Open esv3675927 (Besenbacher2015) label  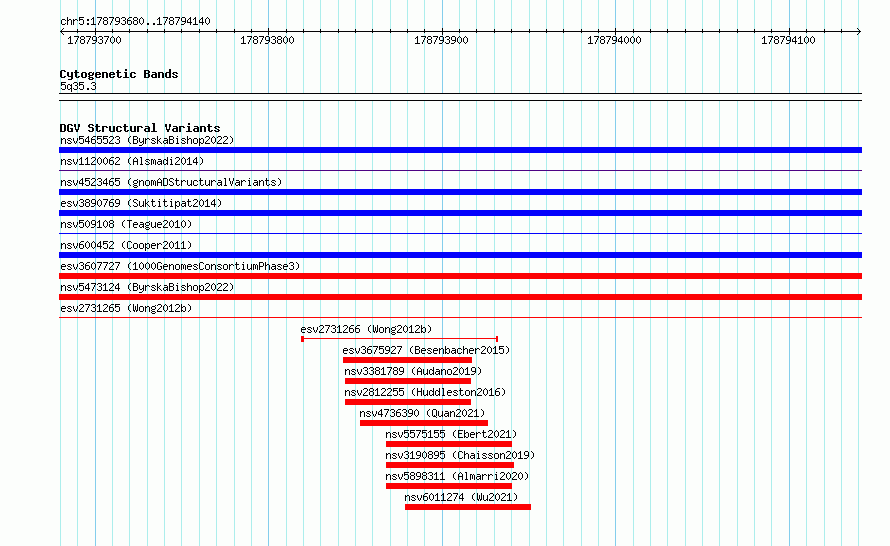(x=426, y=350)
